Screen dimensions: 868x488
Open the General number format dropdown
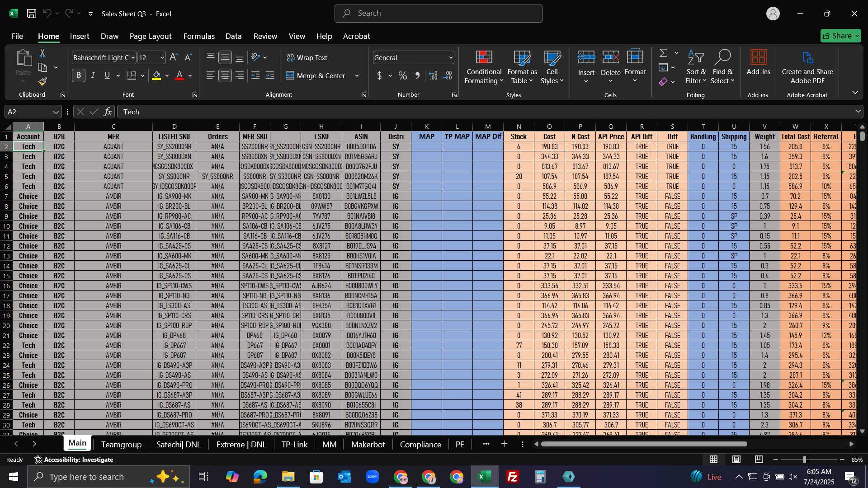coord(451,58)
